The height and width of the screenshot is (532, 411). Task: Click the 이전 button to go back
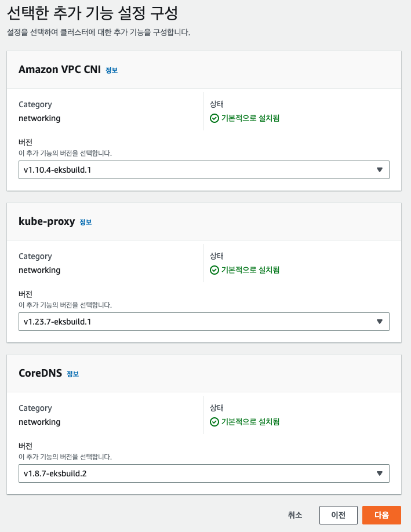pyautogui.click(x=338, y=515)
